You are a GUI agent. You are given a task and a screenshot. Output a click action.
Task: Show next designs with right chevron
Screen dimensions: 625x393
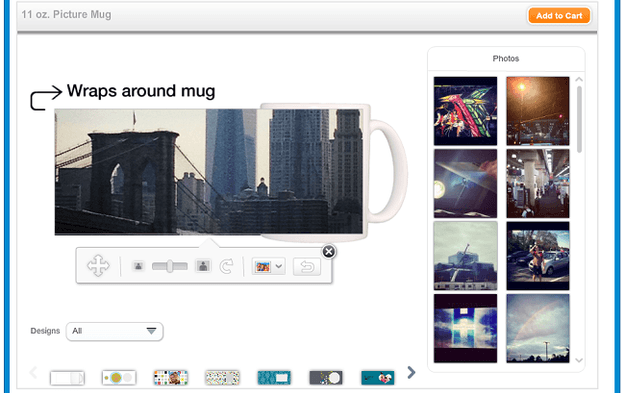pos(411,373)
